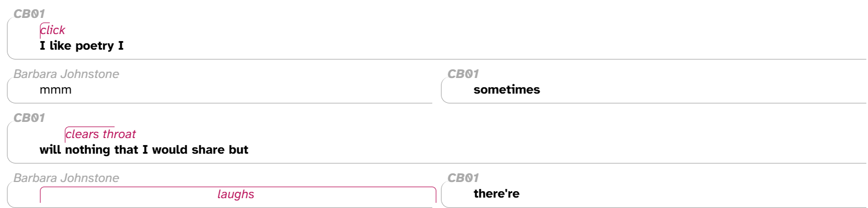Viewport: 868px width, 208px height.
Task: Click the word 'throat' in the annotation
Action: click(119, 134)
